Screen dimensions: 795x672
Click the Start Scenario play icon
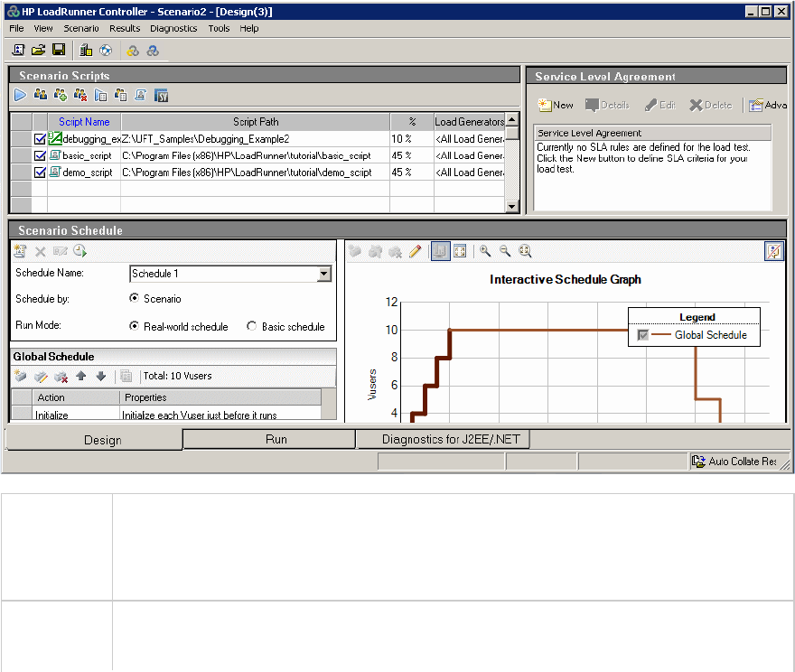coord(21,95)
